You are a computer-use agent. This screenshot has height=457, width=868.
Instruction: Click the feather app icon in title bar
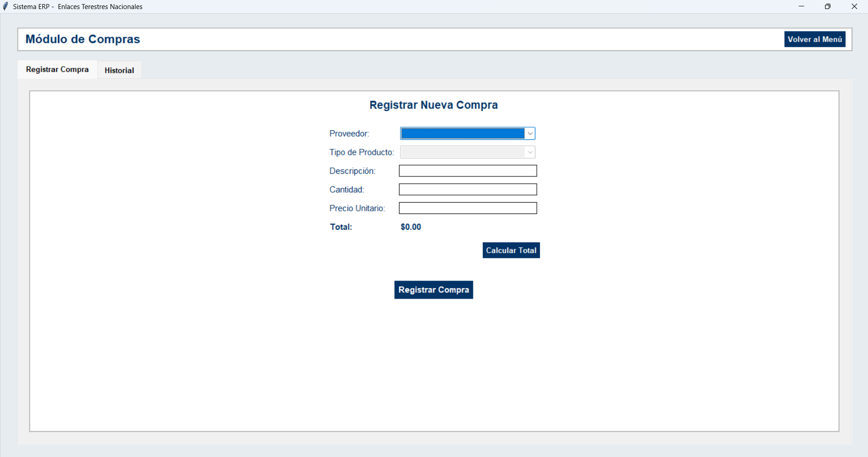pos(5,6)
